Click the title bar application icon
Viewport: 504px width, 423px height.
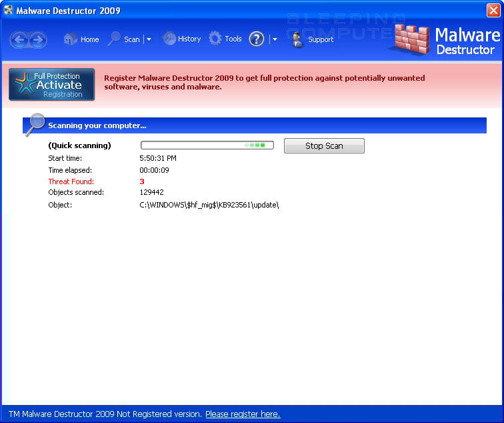click(8, 10)
